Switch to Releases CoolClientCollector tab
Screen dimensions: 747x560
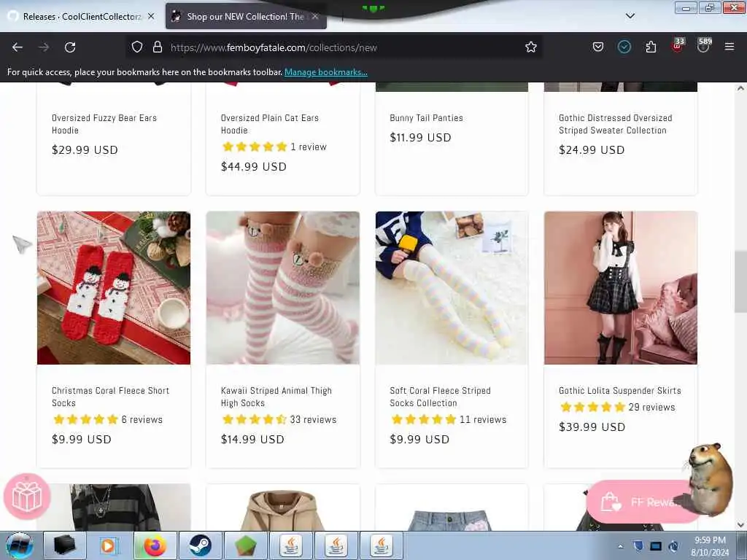point(82,17)
